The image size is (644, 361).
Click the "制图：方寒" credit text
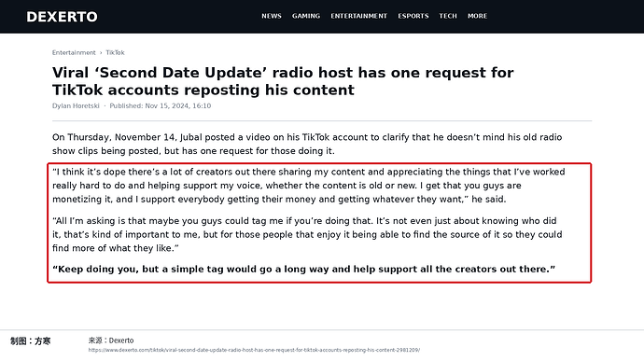click(31, 340)
